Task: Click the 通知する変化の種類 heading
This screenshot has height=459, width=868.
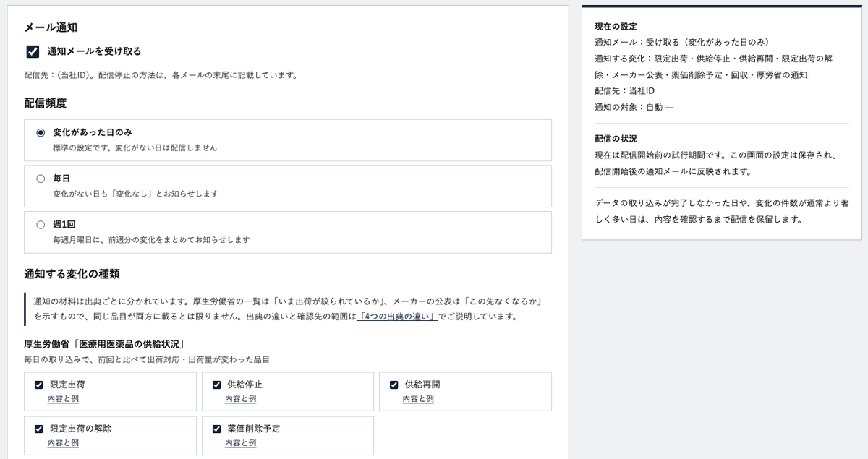Action: tap(72, 274)
